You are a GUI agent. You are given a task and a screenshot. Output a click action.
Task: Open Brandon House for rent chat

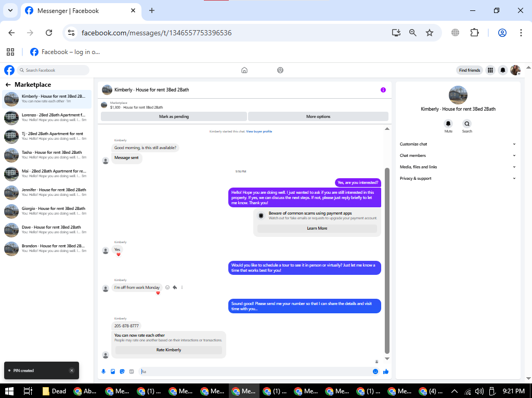click(47, 248)
